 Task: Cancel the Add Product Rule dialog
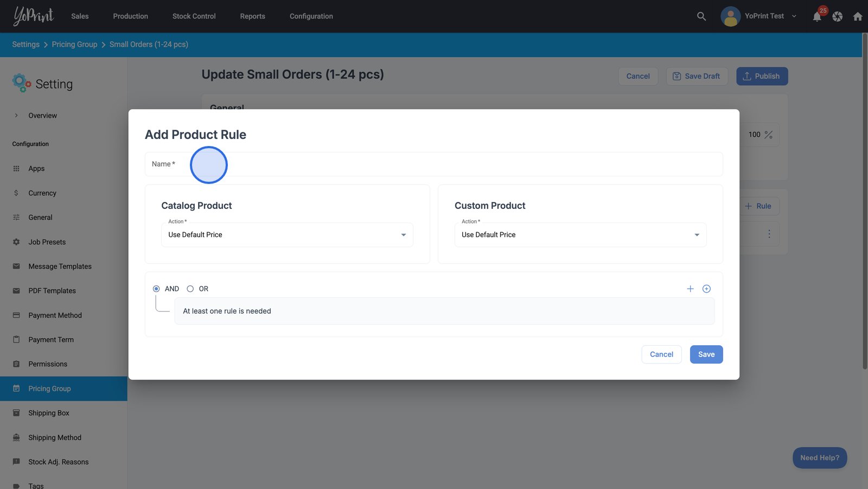pyautogui.click(x=661, y=354)
